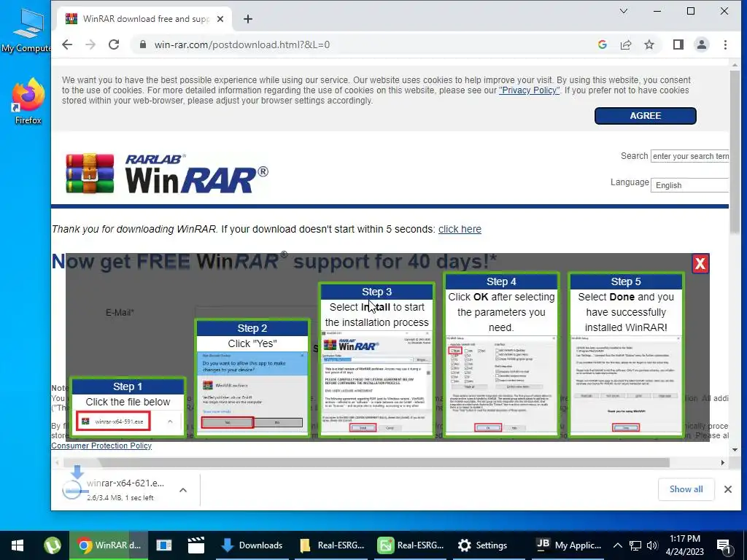This screenshot has height=560, width=747.
Task: Switch to Chrome WinRAR taskbar item
Action: (109, 545)
